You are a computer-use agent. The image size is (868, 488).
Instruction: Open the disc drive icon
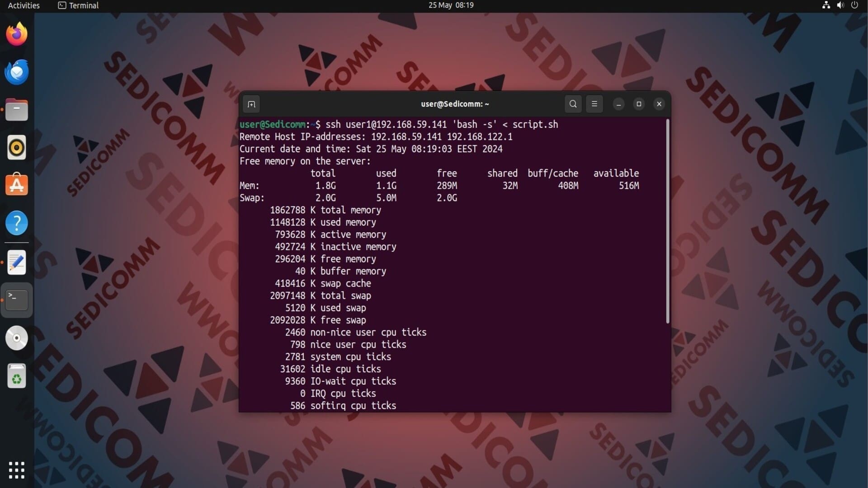click(x=17, y=338)
